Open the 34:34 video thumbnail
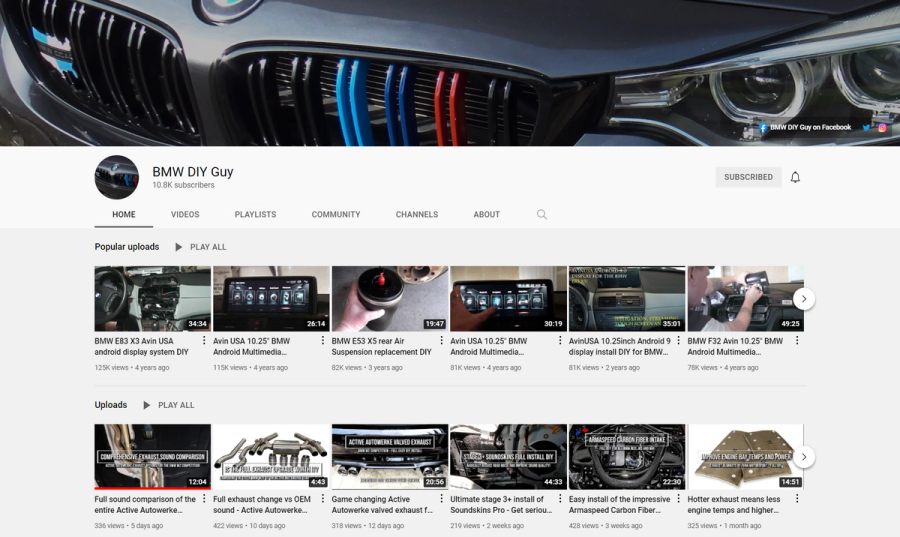 (x=153, y=299)
